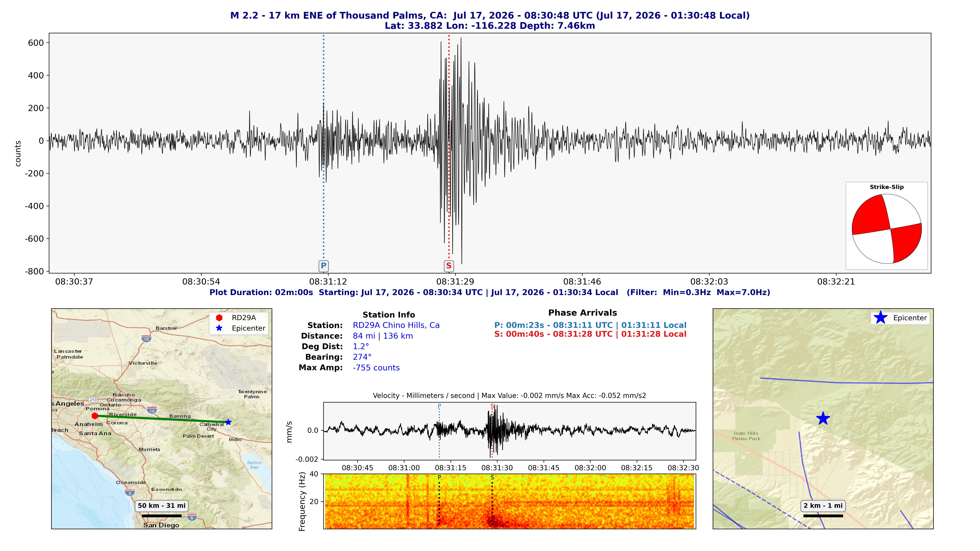Click the blue star in the regional map legend
980x551 pixels.
click(x=219, y=328)
